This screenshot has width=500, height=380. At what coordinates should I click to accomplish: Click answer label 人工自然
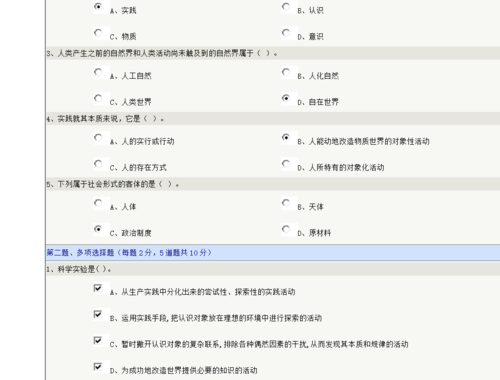pyautogui.click(x=136, y=76)
